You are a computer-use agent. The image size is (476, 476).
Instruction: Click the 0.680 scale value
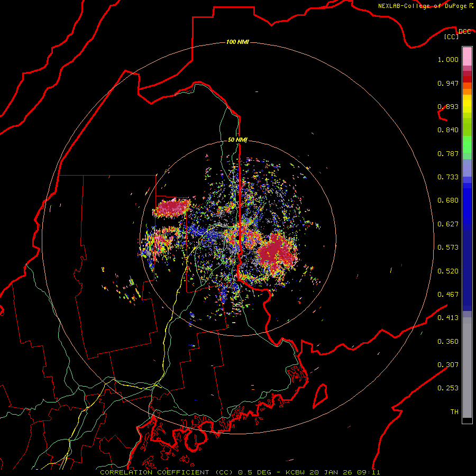pyautogui.click(x=448, y=200)
